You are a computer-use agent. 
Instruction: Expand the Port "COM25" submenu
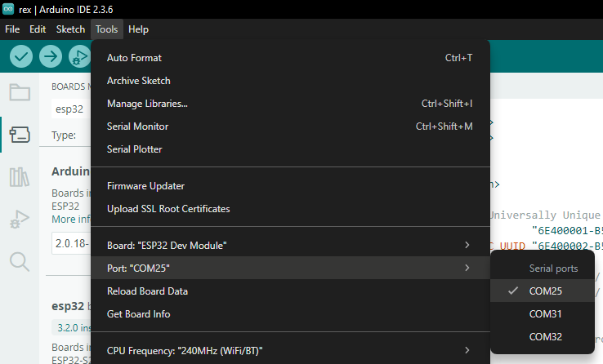290,268
